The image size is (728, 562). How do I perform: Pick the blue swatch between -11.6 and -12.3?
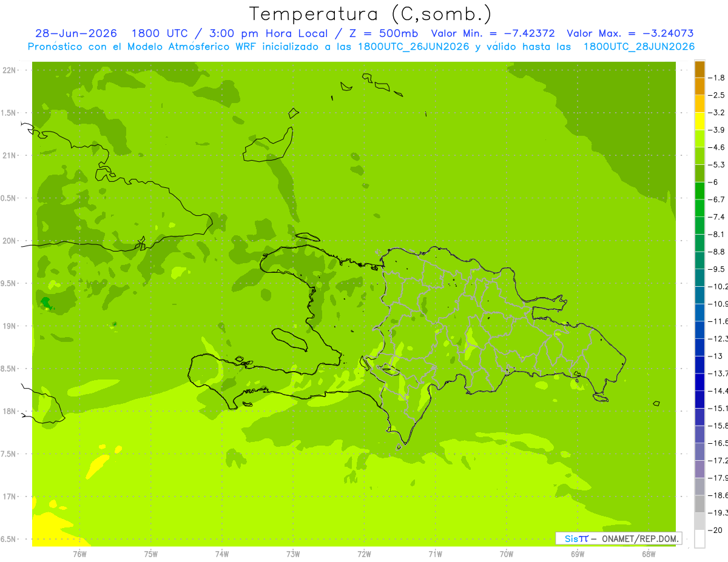coord(700,330)
